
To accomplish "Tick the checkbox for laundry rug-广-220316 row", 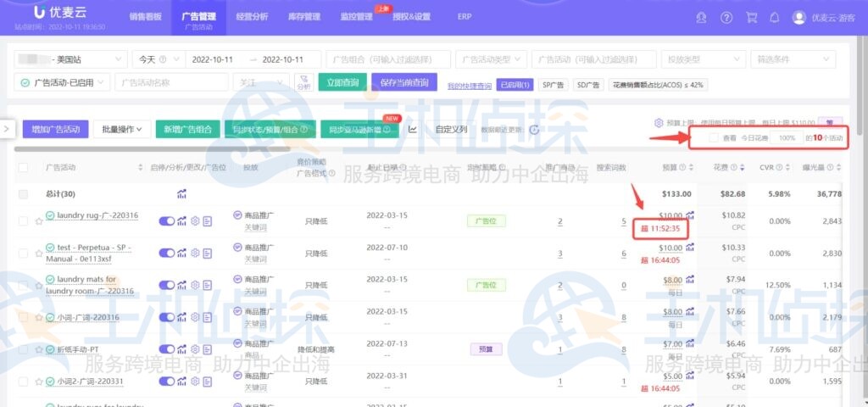I will (x=23, y=221).
